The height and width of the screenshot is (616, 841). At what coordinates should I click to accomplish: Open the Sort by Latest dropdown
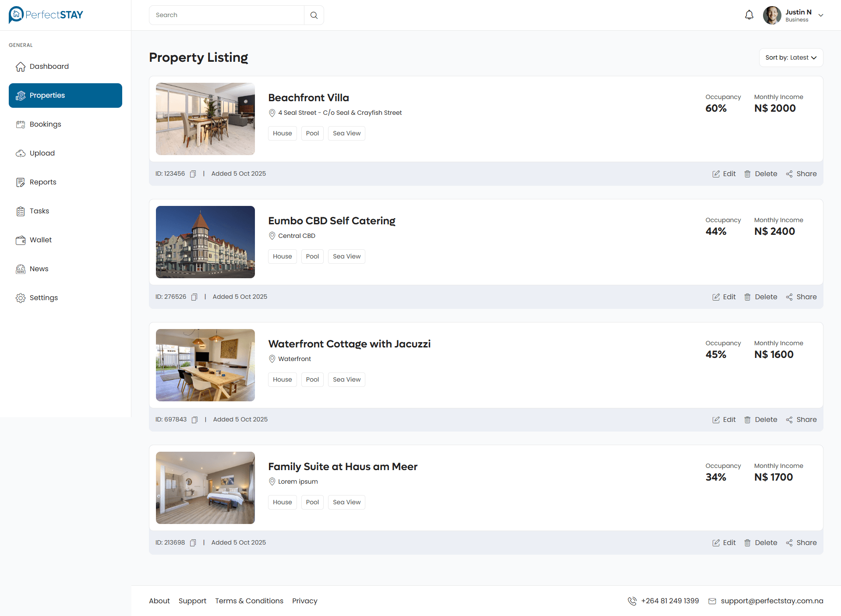[791, 57]
